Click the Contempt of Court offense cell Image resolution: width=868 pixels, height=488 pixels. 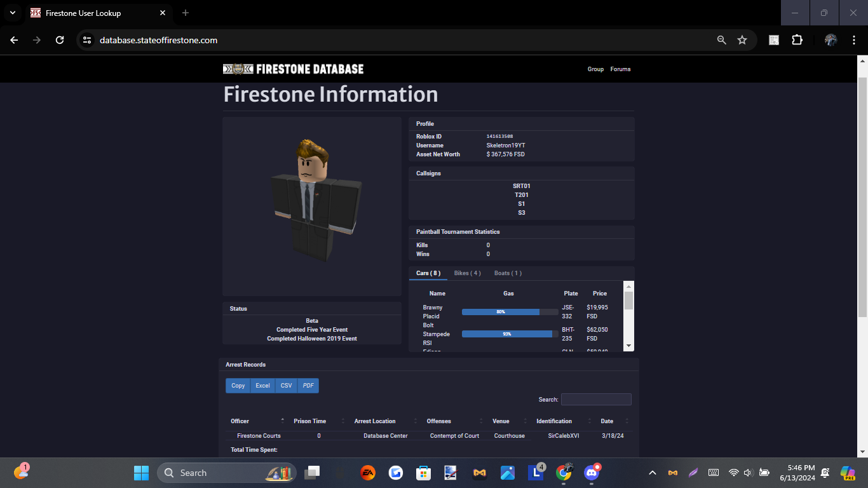(x=454, y=436)
